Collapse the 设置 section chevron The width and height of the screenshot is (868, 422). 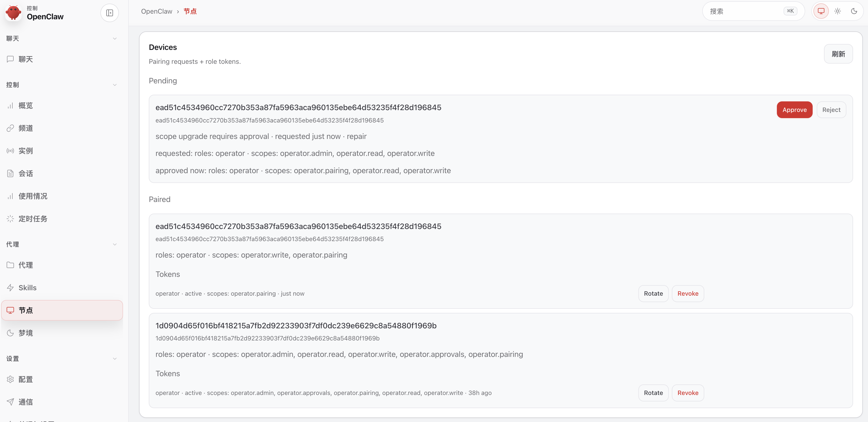pyautogui.click(x=115, y=359)
